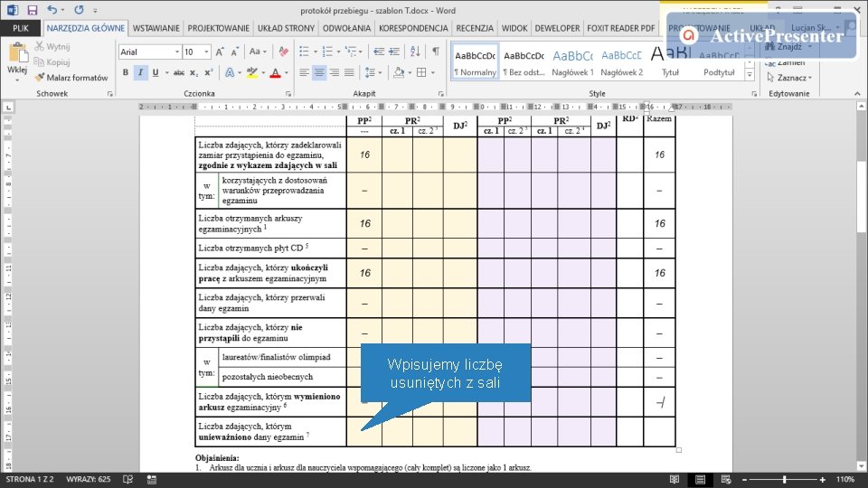Open the PLIK file tab

coord(21,28)
